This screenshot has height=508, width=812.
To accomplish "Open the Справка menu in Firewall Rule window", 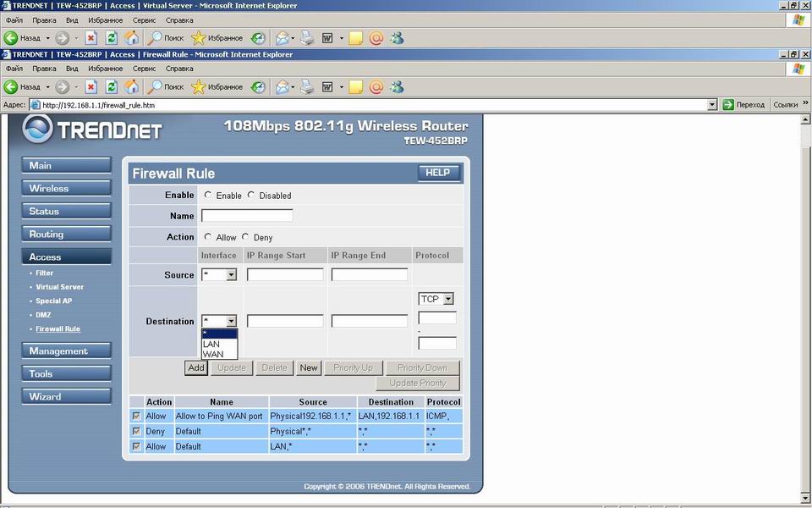I will pos(179,69).
